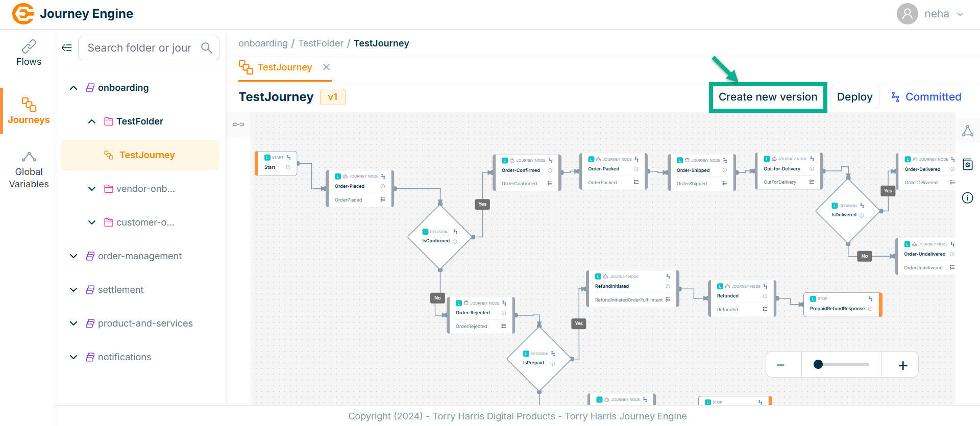Select the IsConfirmed decision node

439,237
